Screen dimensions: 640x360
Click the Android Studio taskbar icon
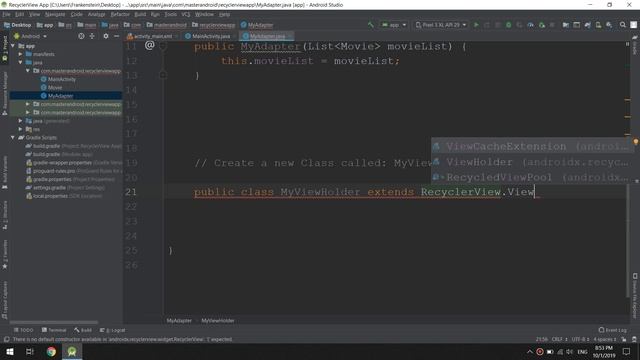(72, 351)
